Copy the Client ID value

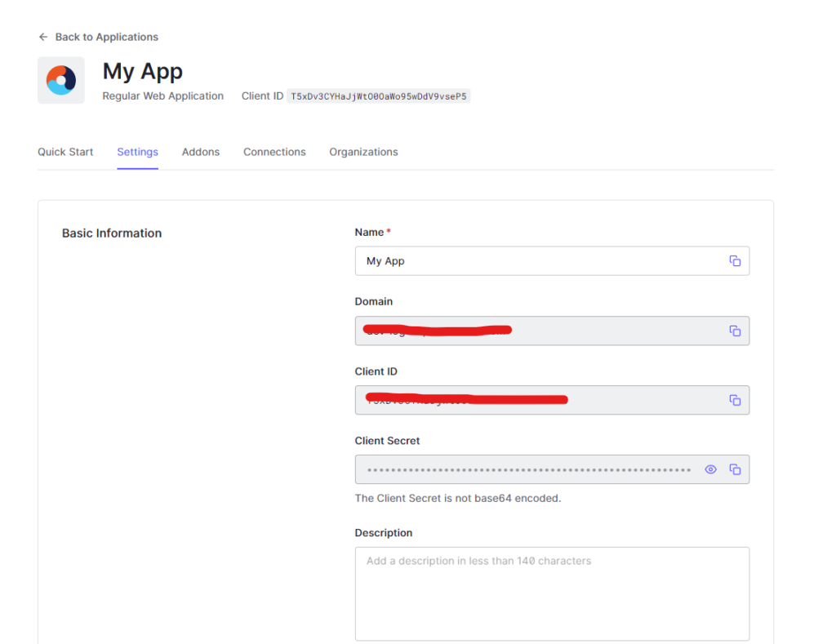[x=735, y=400]
